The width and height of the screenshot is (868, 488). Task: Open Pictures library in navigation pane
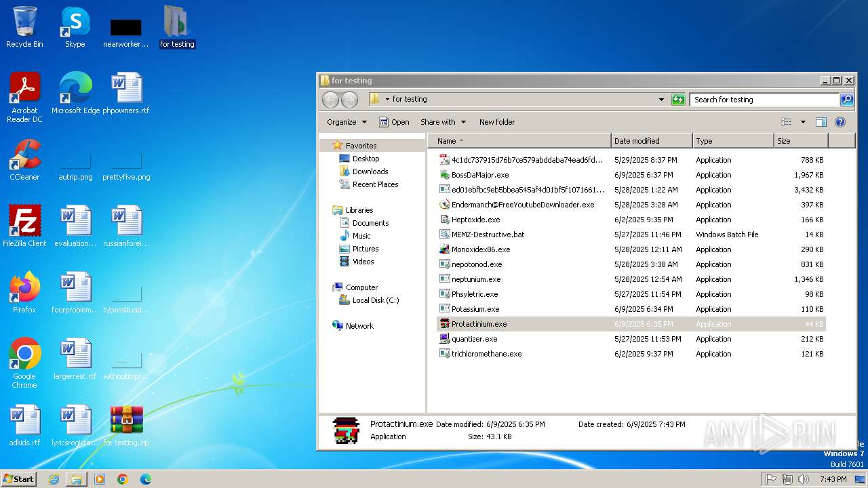click(x=366, y=249)
